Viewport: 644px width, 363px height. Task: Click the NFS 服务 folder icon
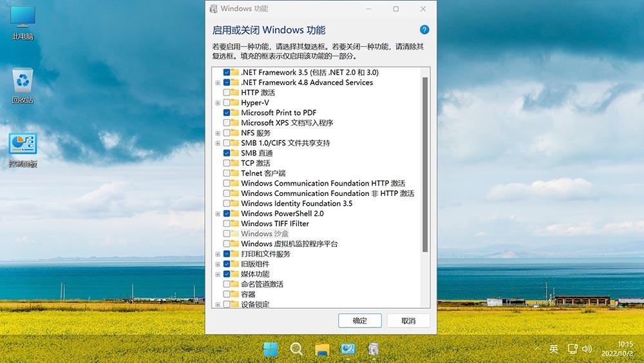[x=235, y=133]
